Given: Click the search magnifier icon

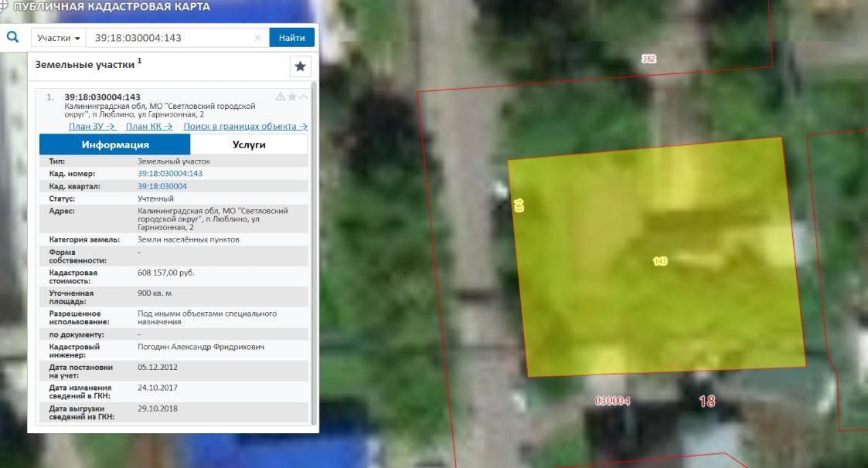Looking at the screenshot, I should [x=13, y=37].
